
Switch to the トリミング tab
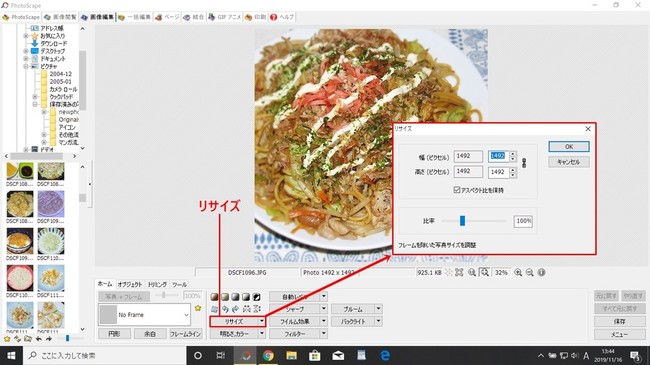[157, 285]
